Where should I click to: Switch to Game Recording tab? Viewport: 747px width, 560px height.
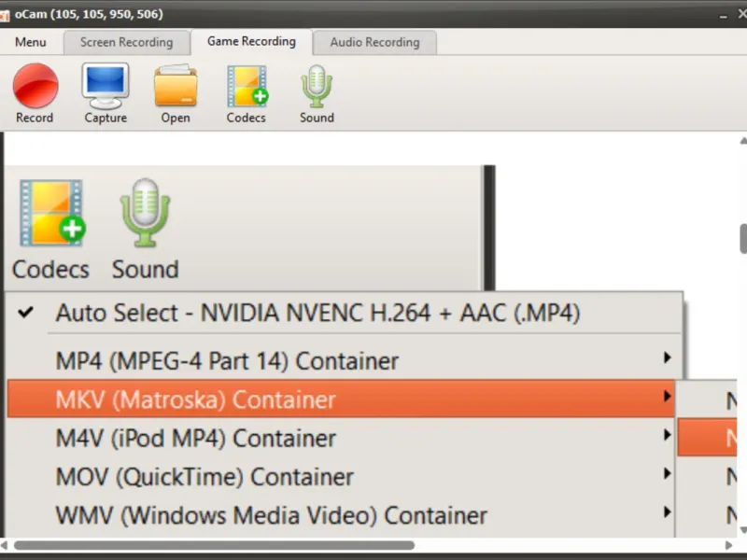click(x=251, y=41)
